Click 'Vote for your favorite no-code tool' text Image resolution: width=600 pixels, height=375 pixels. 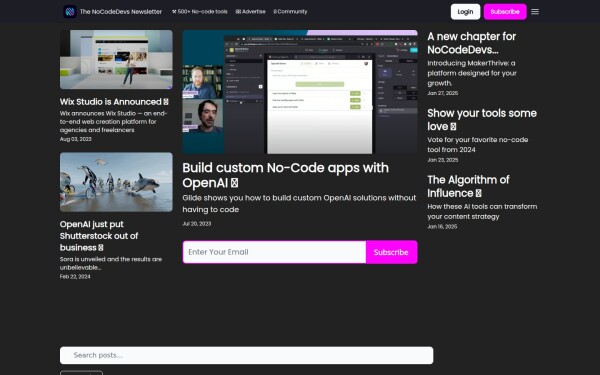click(x=478, y=145)
